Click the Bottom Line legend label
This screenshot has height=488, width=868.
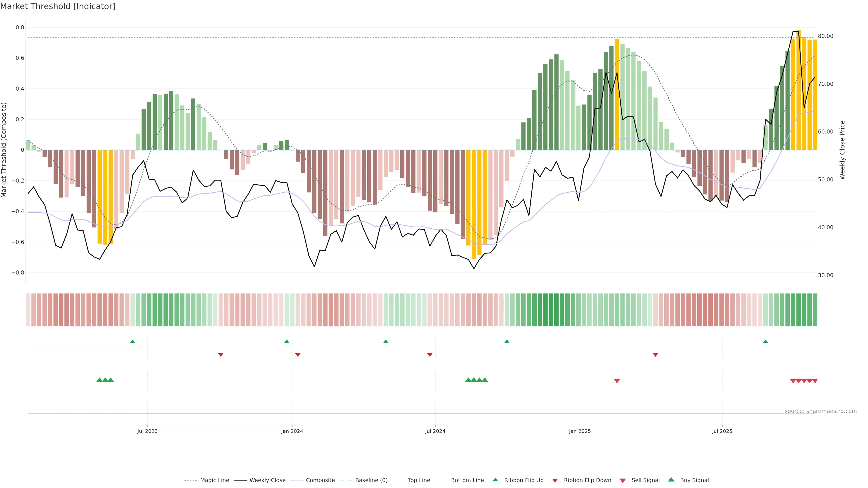[467, 480]
